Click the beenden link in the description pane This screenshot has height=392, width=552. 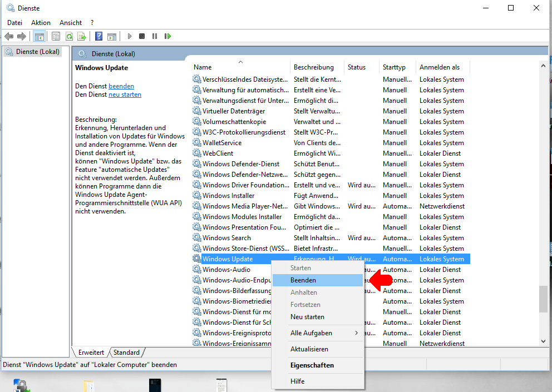tap(121, 86)
